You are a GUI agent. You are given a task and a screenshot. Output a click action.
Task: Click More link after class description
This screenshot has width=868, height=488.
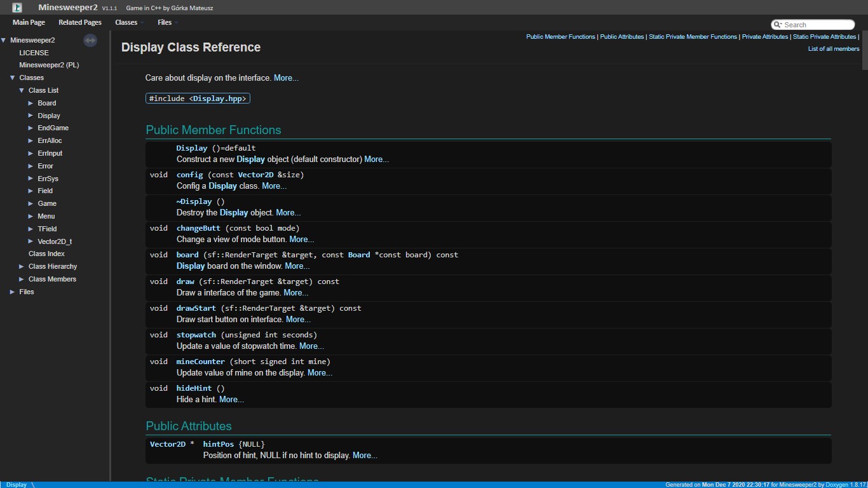[286, 78]
